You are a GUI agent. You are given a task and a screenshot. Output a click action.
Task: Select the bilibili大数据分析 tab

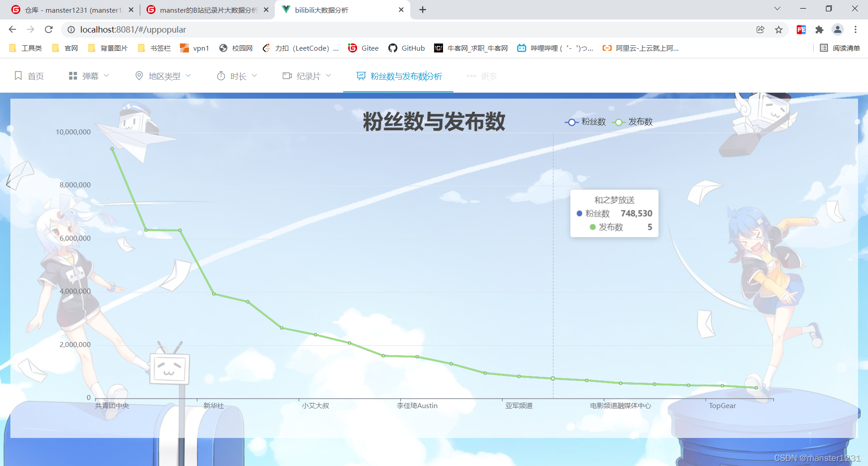pyautogui.click(x=342, y=10)
